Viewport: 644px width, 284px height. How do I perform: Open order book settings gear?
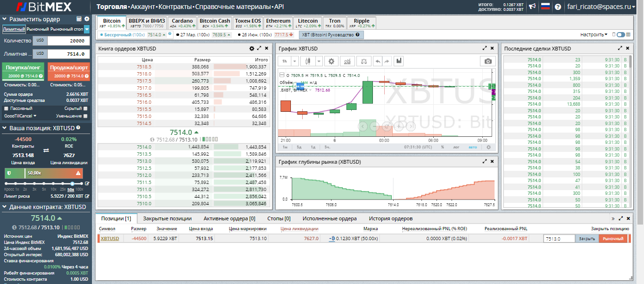pos(252,49)
